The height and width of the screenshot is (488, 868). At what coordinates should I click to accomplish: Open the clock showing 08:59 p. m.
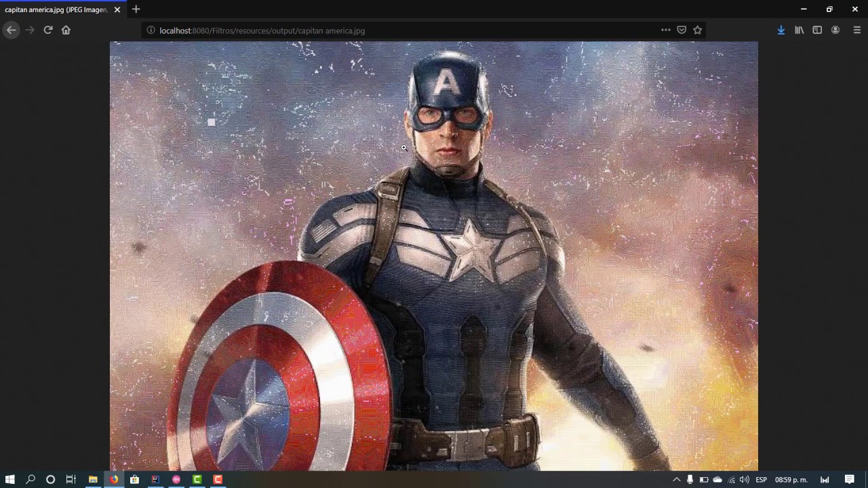791,479
